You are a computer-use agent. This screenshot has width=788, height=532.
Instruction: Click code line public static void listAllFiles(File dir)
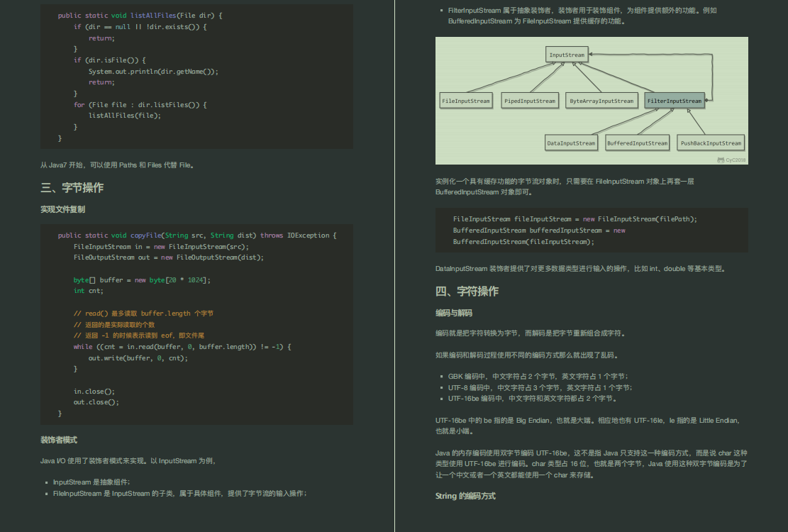(140, 16)
